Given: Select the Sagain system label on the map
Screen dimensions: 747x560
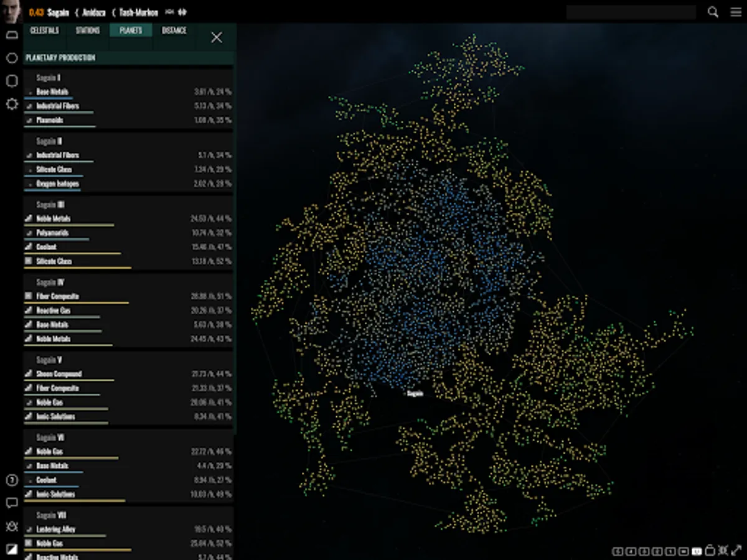Looking at the screenshot, I should [x=415, y=393].
